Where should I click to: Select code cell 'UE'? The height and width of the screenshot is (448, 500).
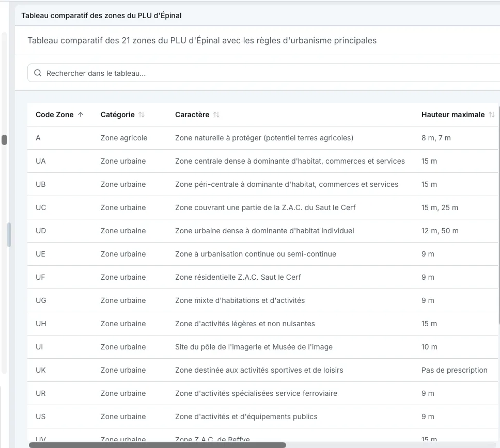[x=40, y=254]
